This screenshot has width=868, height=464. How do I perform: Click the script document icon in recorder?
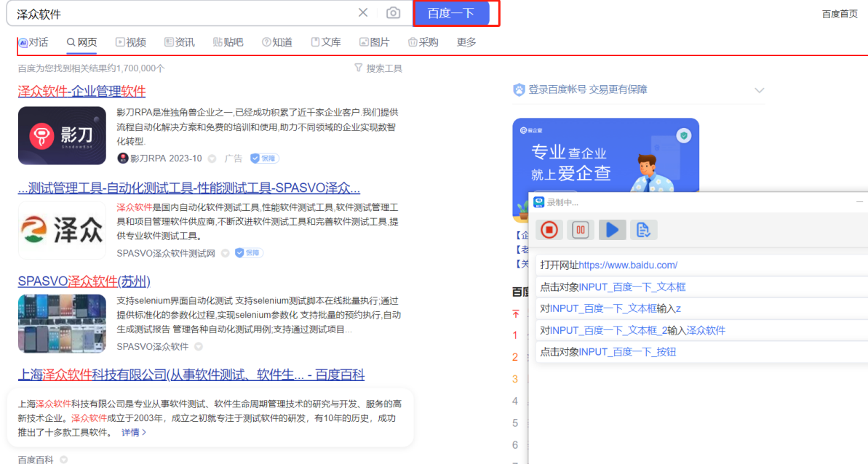[643, 230]
